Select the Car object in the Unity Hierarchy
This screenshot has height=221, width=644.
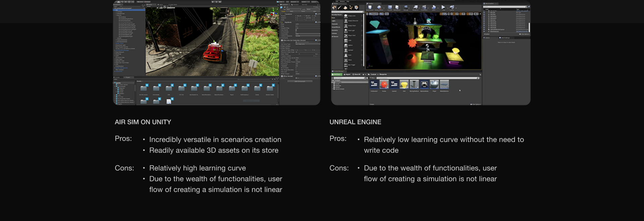point(129,10)
